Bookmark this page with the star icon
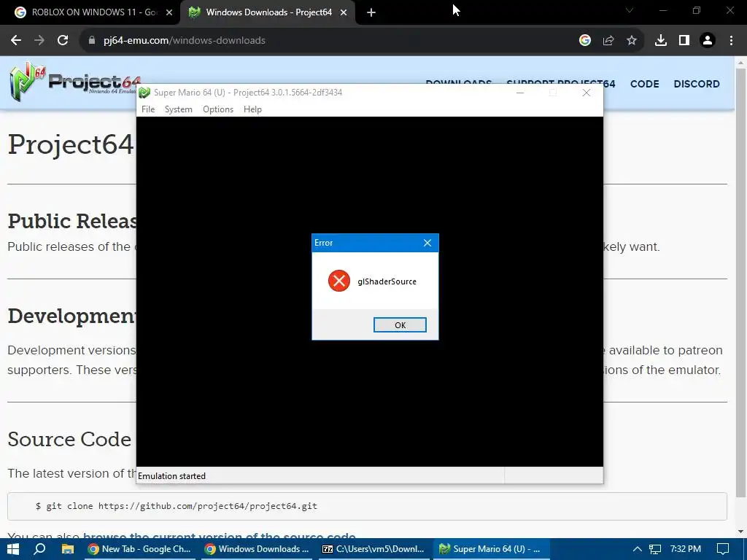Image resolution: width=747 pixels, height=560 pixels. click(632, 41)
